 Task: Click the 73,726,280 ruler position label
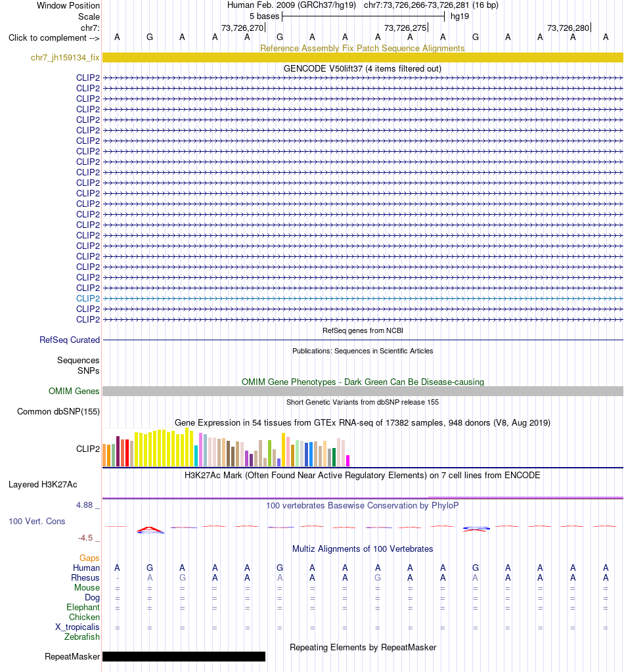tap(568, 28)
